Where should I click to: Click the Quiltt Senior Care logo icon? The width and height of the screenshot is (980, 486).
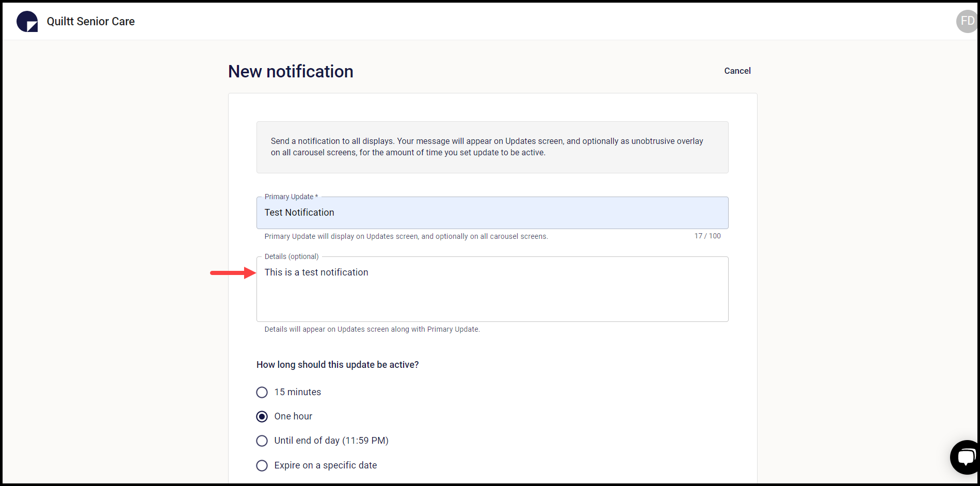point(27,21)
